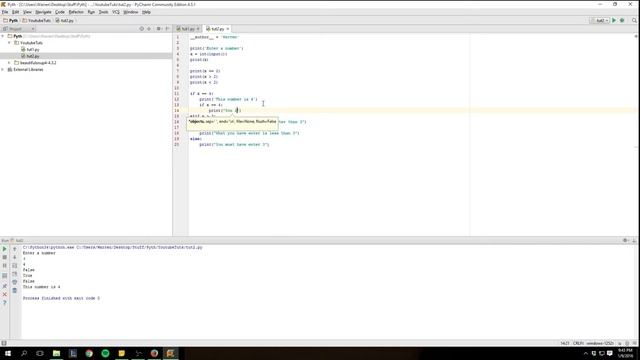Image resolution: width=640 pixels, height=360 pixels.
Task: Open Task View on the taskbar
Action: pos(40,353)
